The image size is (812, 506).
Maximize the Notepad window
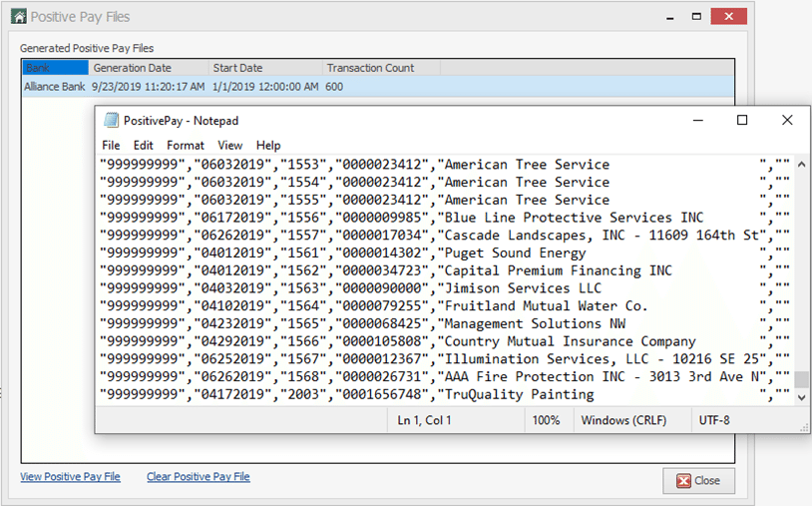click(x=742, y=120)
